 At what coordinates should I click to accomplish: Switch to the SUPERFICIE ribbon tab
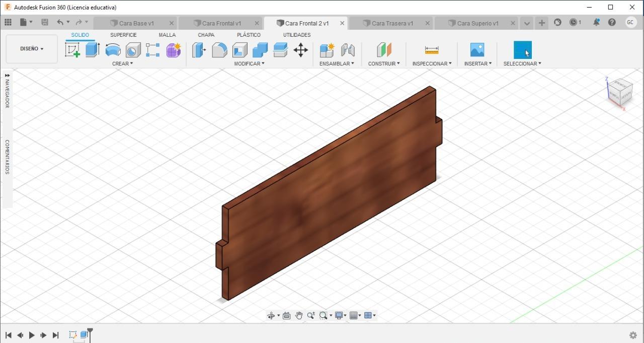tap(123, 35)
